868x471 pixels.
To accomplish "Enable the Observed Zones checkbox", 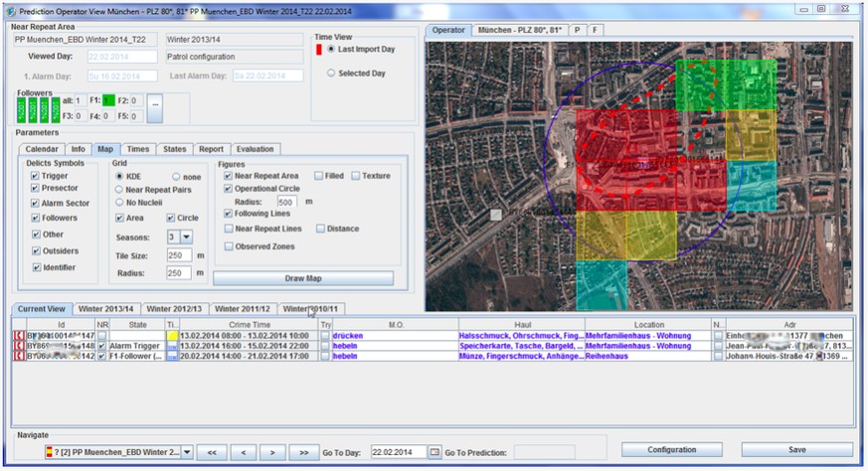I will click(x=229, y=246).
